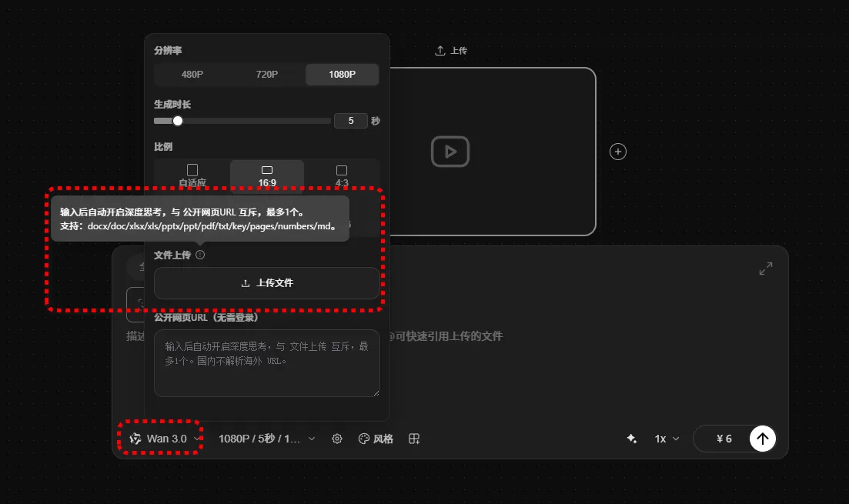Open the 1x count dropdown
Viewport: 849px width, 504px height.
(x=667, y=439)
